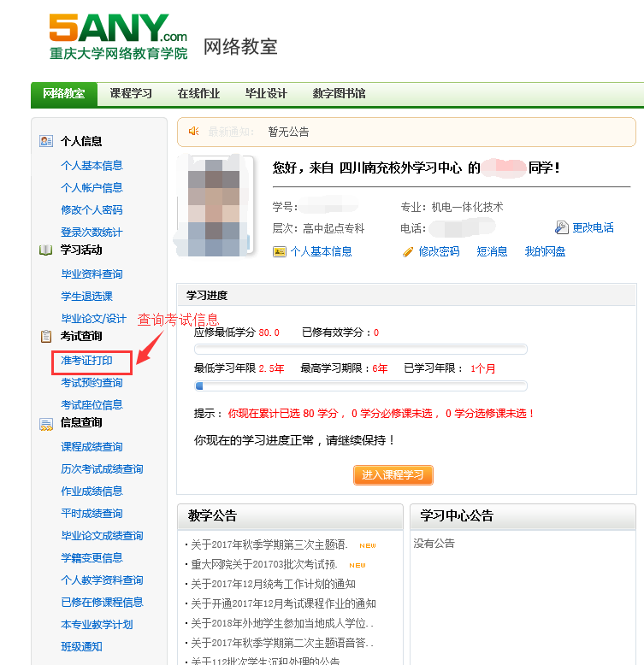Image resolution: width=644 pixels, height=665 pixels.
Task: Open the 2017年12月统考工作计划 announcement
Action: coord(273,584)
